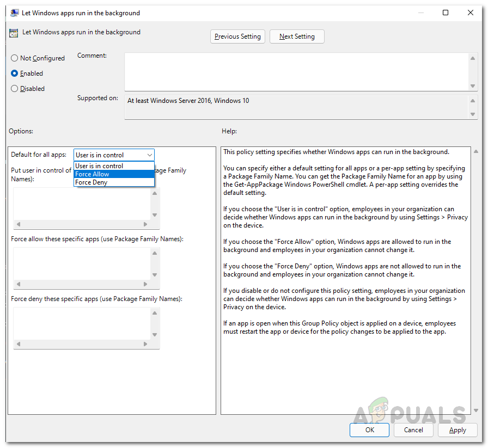
Task: Click down arrow of Force deny list
Action: pos(155,335)
